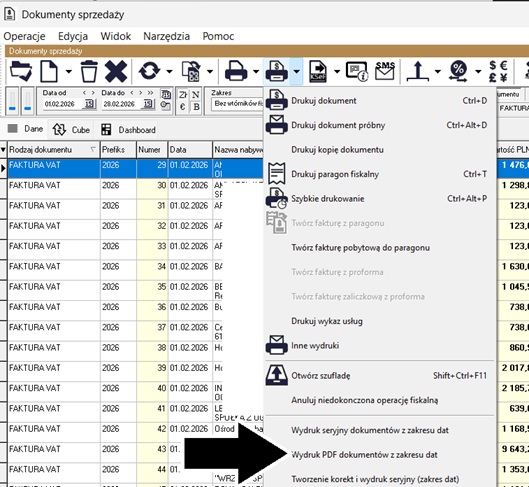529x487 pixels.
Task: Choose Wydruk PDF dokumentów z zakresu dat
Action: click(x=380, y=455)
